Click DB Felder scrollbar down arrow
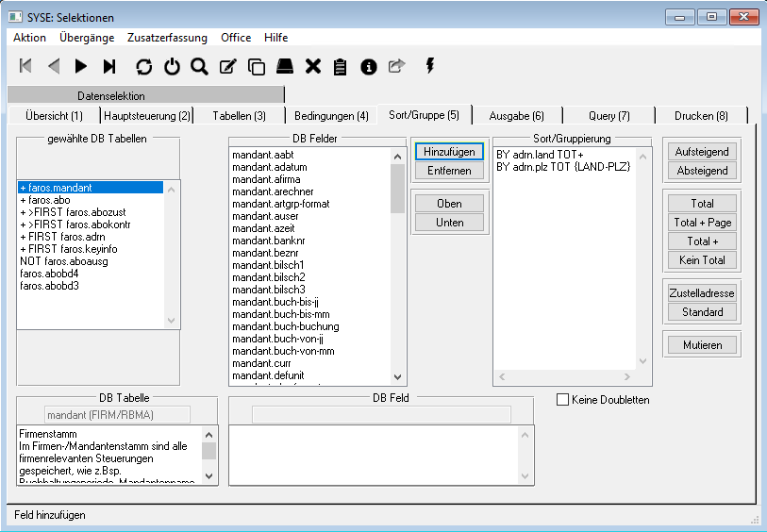Image resolution: width=767 pixels, height=532 pixels. [x=398, y=376]
